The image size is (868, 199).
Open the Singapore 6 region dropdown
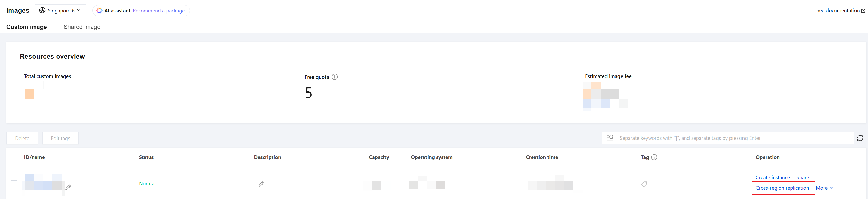tap(60, 10)
